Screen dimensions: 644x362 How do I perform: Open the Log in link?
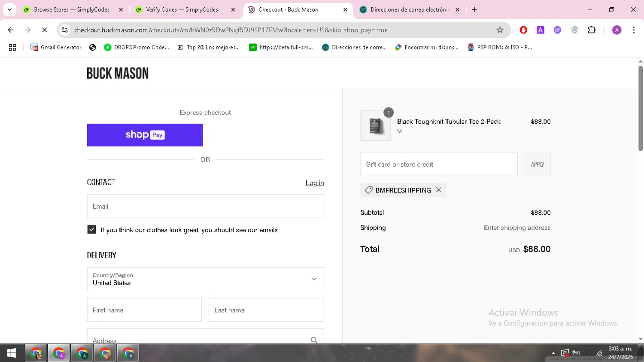(x=315, y=183)
